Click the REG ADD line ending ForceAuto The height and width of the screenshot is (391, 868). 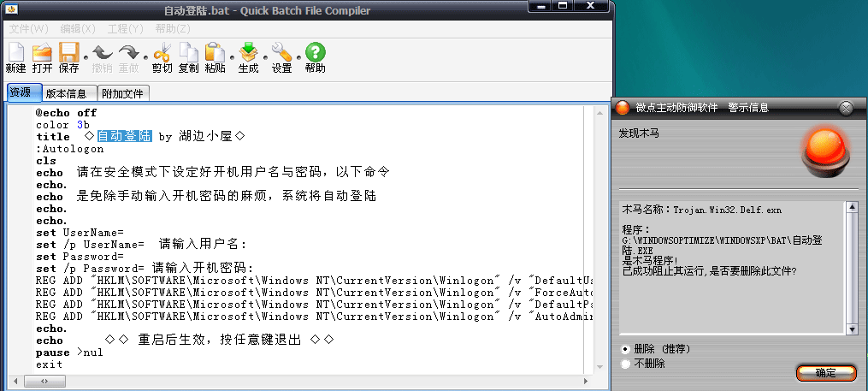pyautogui.click(x=315, y=293)
